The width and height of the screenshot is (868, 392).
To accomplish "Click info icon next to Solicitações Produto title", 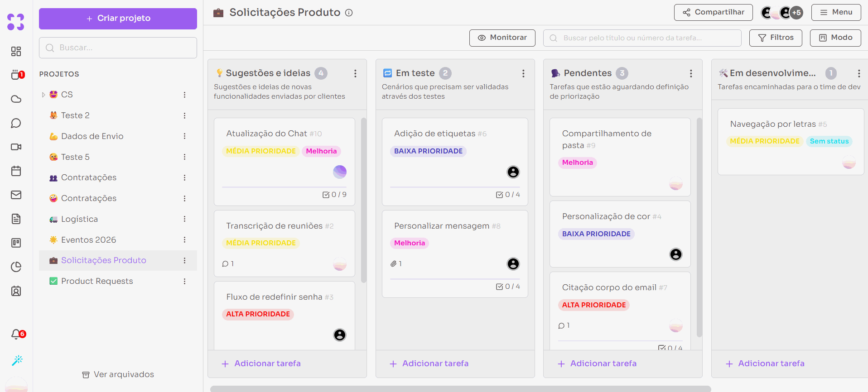I will (x=349, y=13).
